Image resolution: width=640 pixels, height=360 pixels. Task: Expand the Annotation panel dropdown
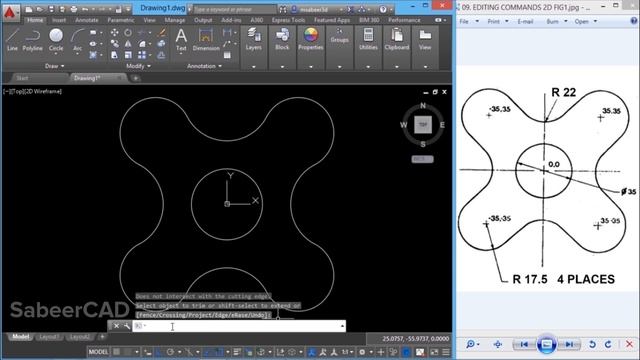pos(204,66)
